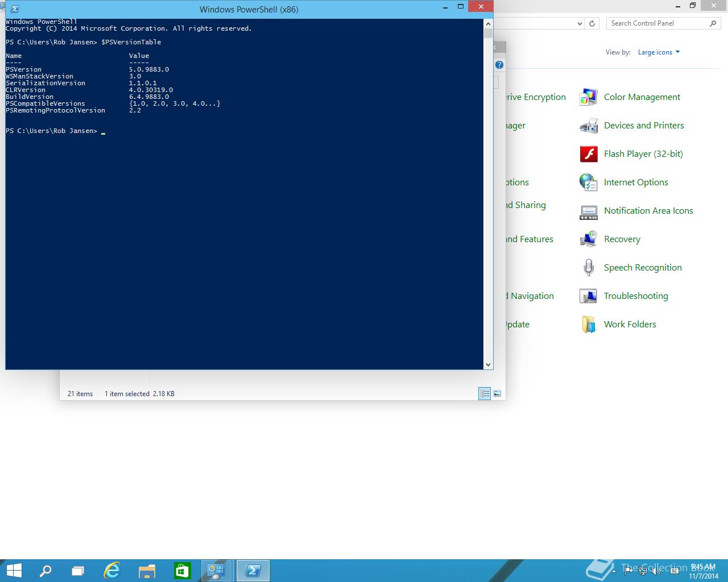Open Task View from the taskbar
The height and width of the screenshot is (582, 728).
(78, 571)
